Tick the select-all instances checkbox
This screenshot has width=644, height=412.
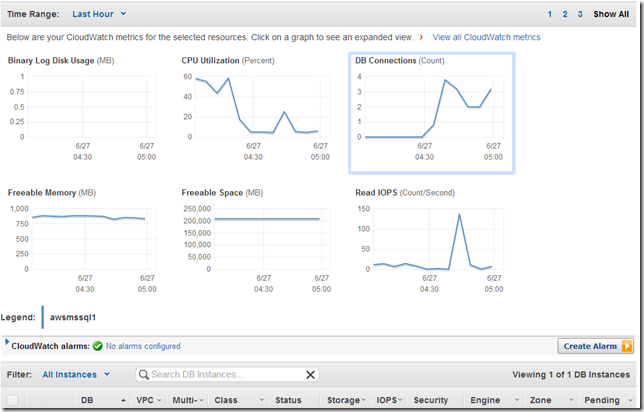[x=12, y=400]
